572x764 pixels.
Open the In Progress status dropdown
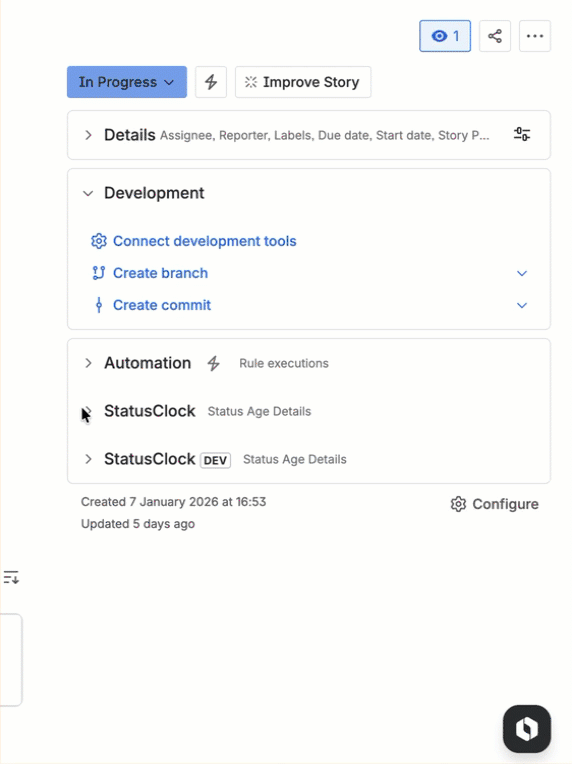pyautogui.click(x=127, y=82)
